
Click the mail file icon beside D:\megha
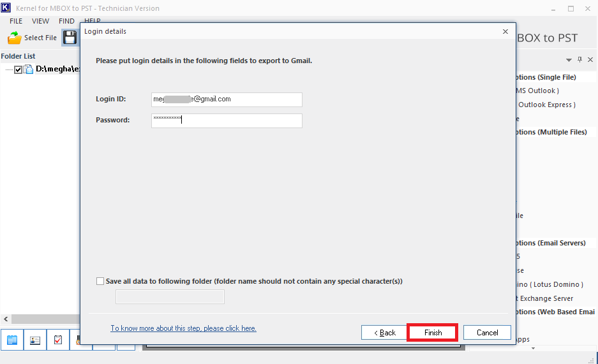click(28, 69)
